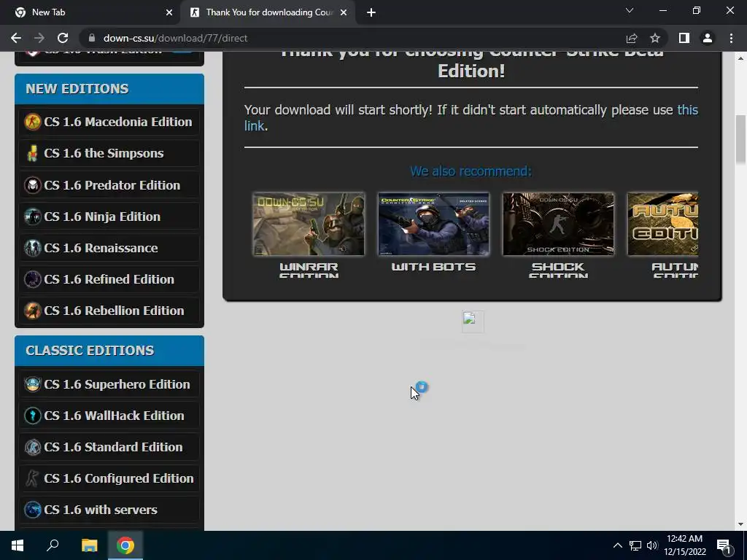Open the WinRAR Edition thumbnail
This screenshot has height=560, width=747.
[309, 224]
